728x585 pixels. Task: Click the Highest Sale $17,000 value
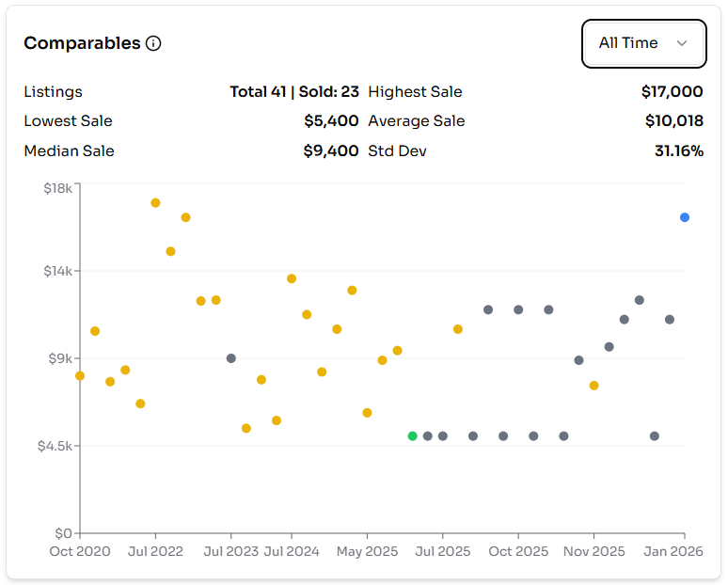(672, 91)
